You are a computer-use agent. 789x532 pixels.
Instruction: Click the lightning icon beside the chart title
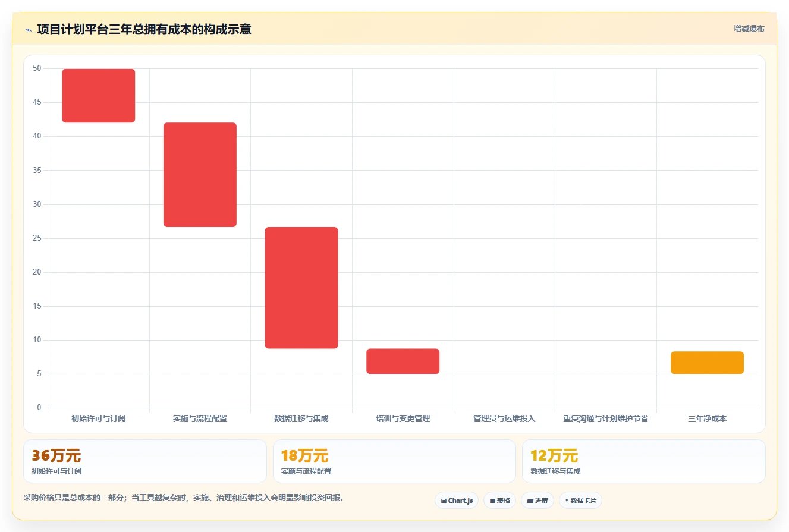(28, 29)
